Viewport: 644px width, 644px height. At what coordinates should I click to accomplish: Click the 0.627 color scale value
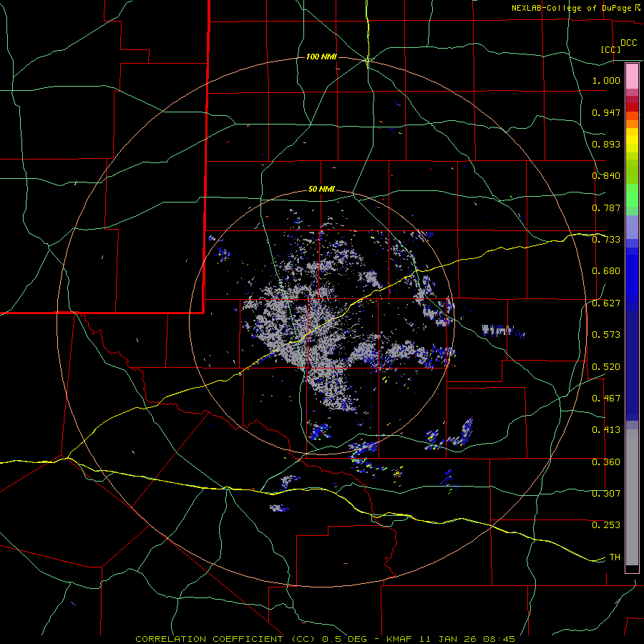pyautogui.click(x=606, y=303)
